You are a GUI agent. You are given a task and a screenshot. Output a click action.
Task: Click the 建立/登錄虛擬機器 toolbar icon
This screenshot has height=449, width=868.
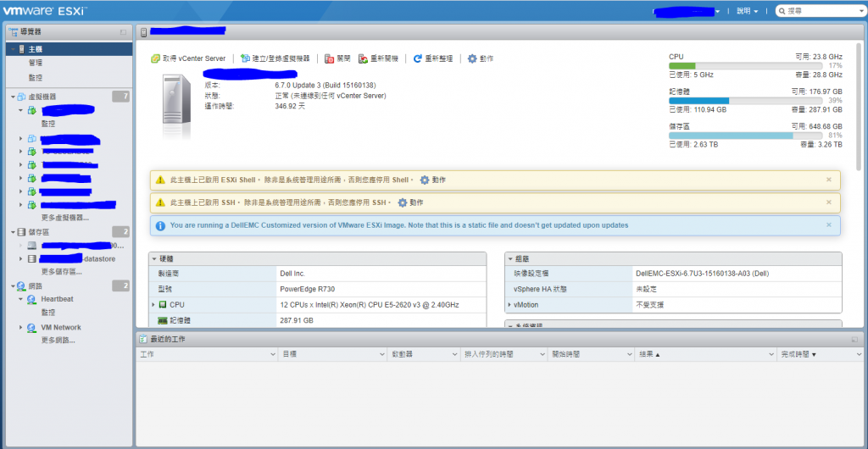245,58
